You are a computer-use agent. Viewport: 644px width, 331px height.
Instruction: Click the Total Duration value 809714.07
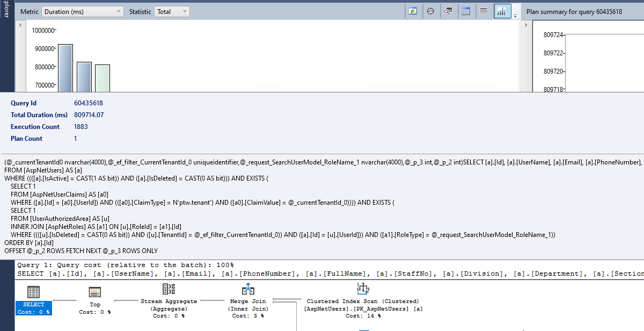click(89, 115)
